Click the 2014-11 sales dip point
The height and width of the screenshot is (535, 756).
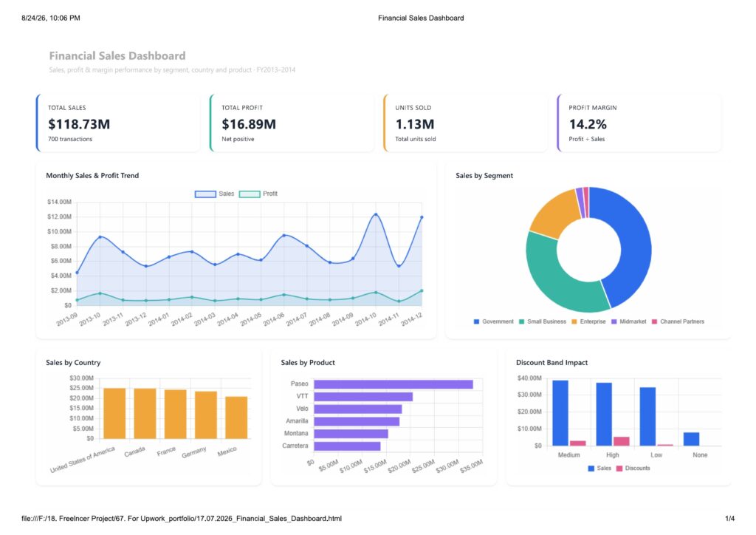pos(399,266)
